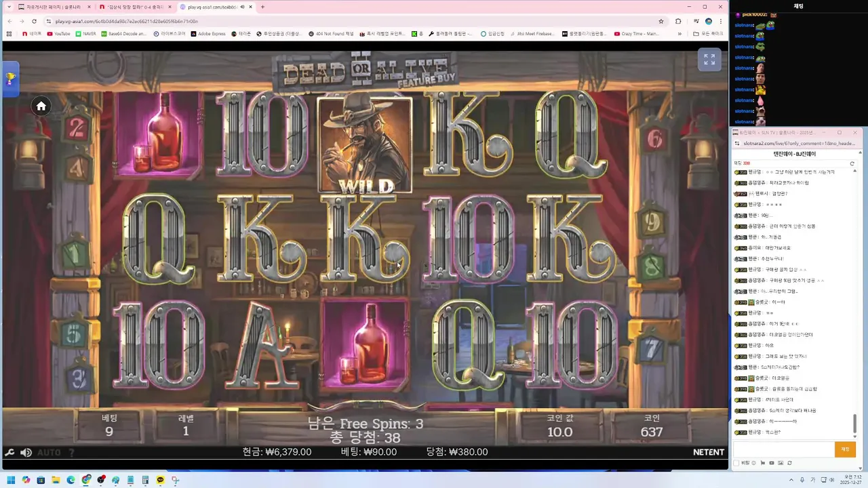
Task: Go forward in the browser
Action: click(22, 21)
